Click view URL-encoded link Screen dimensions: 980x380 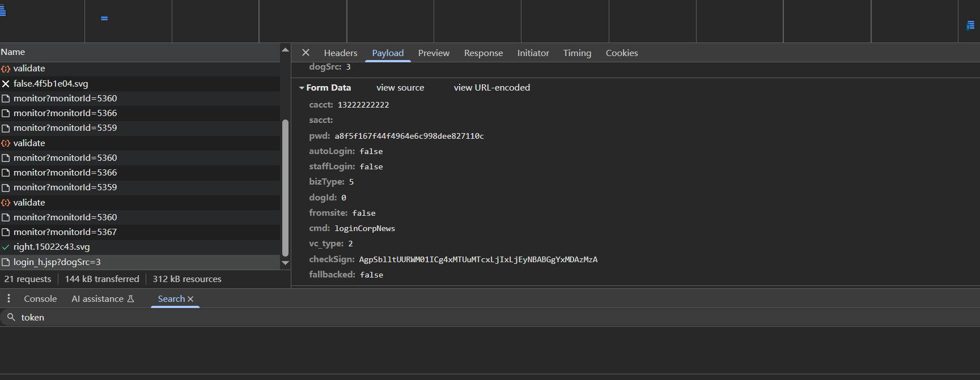[x=491, y=88]
